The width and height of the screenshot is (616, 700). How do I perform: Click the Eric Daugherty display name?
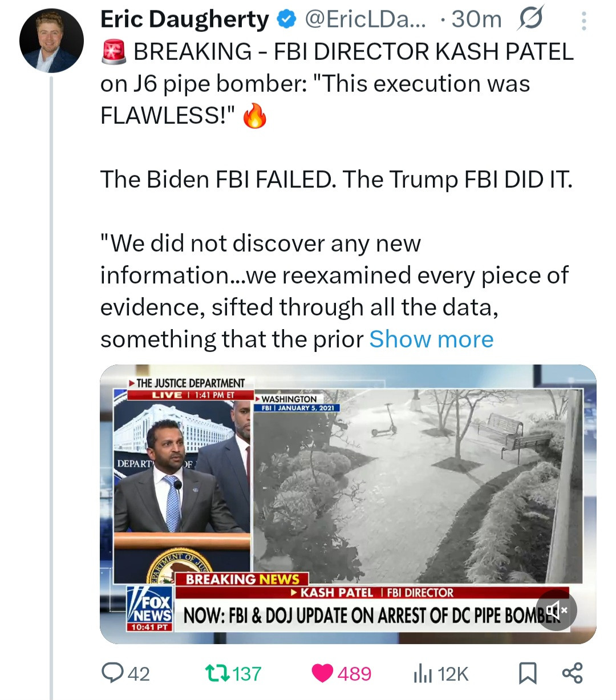184,20
